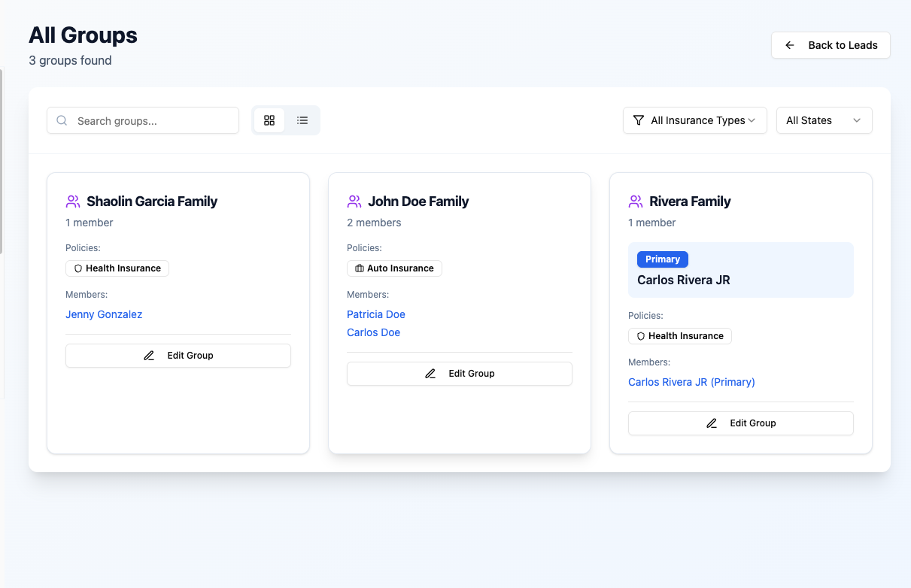Click Shaolin Garcia Family title
This screenshot has height=588, width=911.
[152, 202]
